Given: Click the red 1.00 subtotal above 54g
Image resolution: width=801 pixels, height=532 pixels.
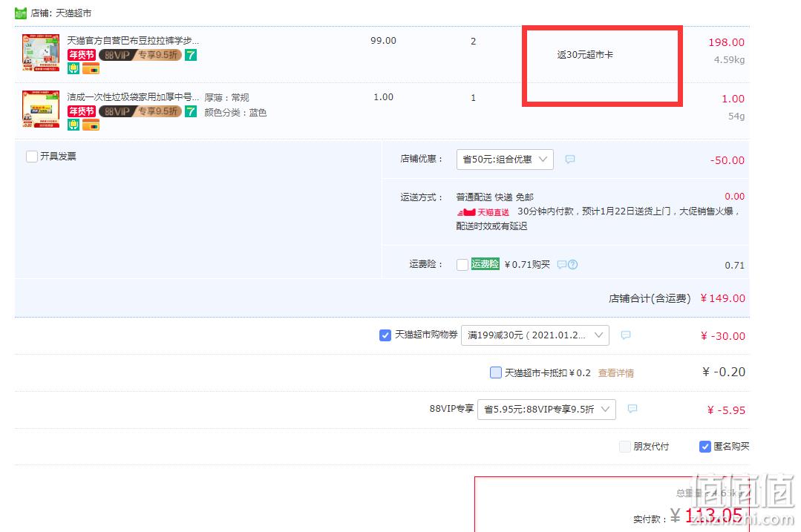Looking at the screenshot, I should pyautogui.click(x=733, y=99).
